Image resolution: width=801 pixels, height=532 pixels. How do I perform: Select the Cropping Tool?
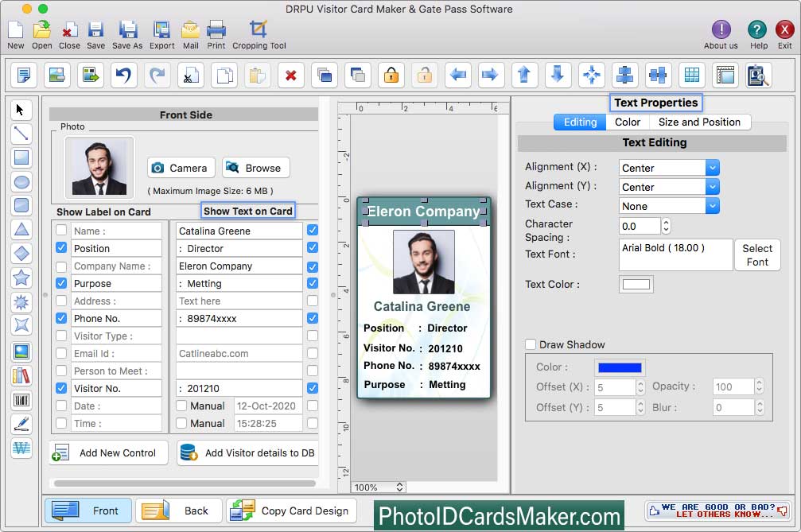point(259,29)
